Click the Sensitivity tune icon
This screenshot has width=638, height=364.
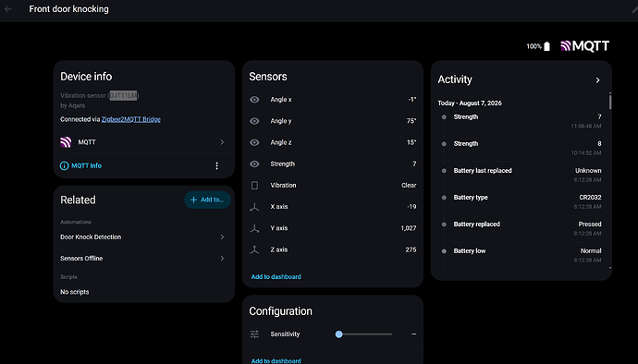[x=254, y=334]
